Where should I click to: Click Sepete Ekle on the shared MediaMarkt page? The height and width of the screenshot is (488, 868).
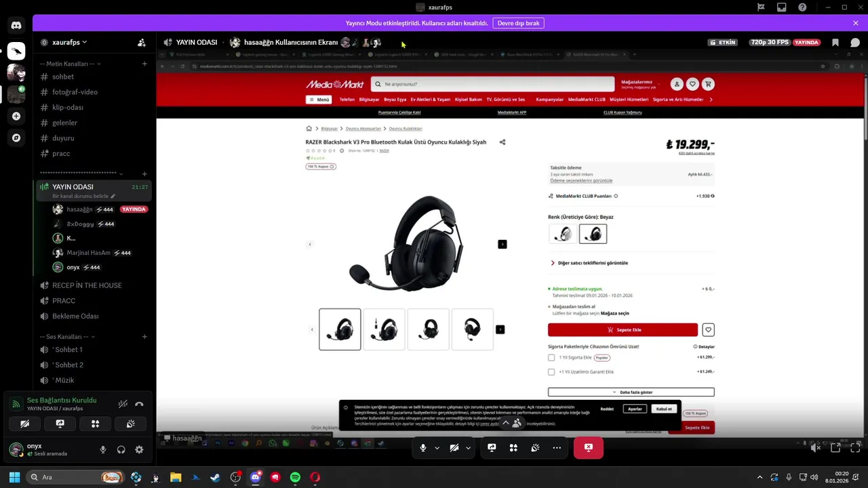[x=623, y=330]
